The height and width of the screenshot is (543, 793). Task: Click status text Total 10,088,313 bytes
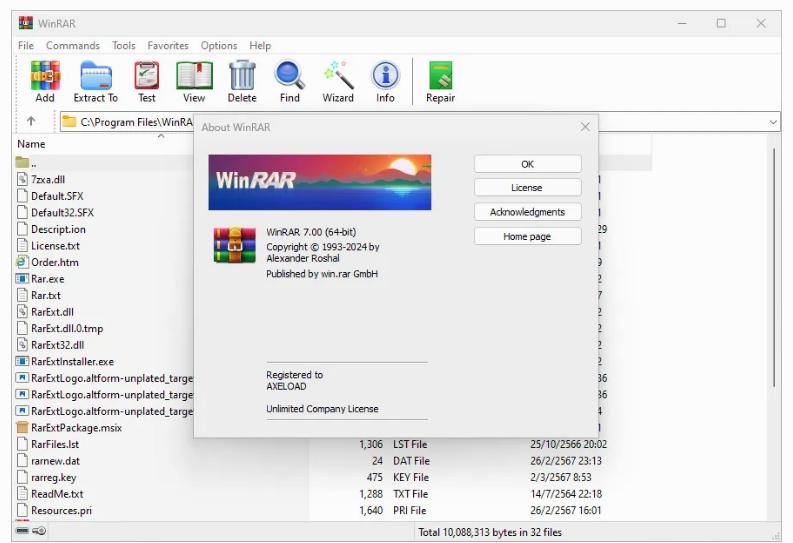tap(490, 532)
